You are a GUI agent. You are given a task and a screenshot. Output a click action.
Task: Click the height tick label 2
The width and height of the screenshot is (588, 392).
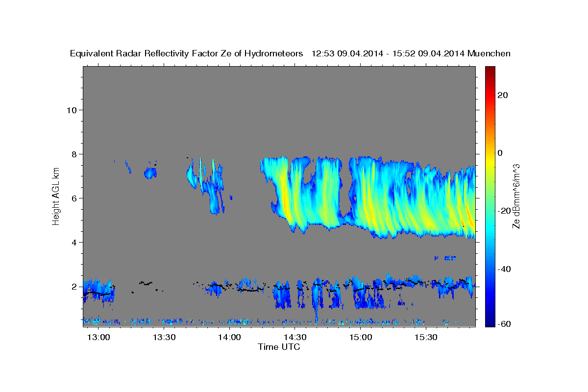pyautogui.click(x=74, y=287)
